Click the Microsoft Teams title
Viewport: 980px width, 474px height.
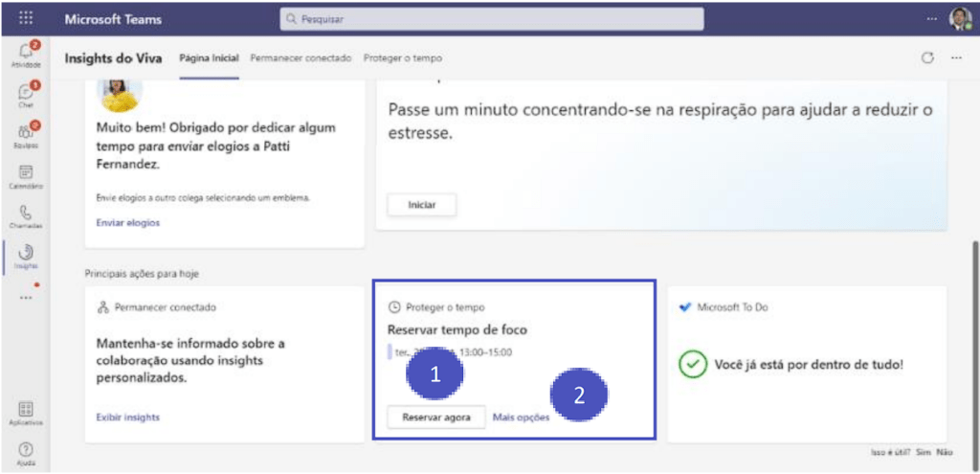[x=113, y=19]
